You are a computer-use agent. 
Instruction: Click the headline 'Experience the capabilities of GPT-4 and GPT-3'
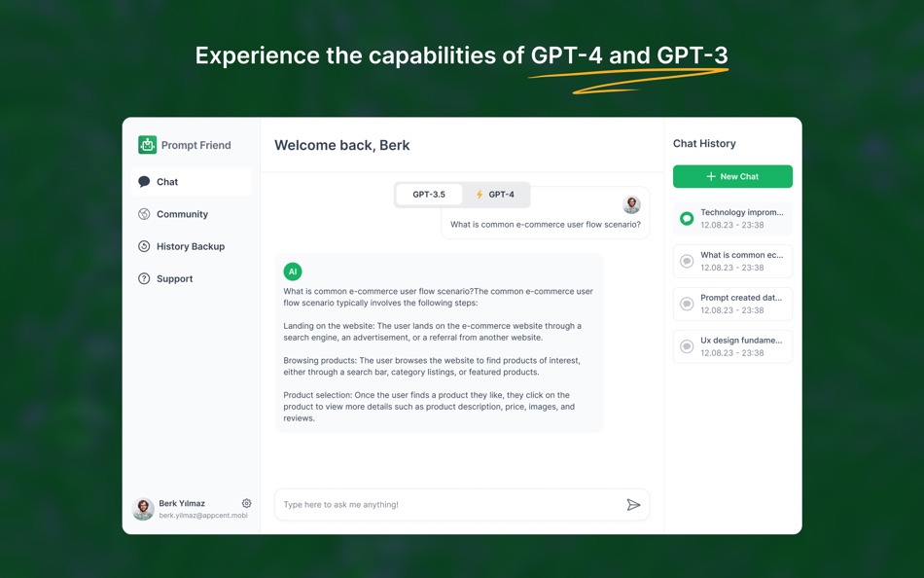(x=462, y=55)
